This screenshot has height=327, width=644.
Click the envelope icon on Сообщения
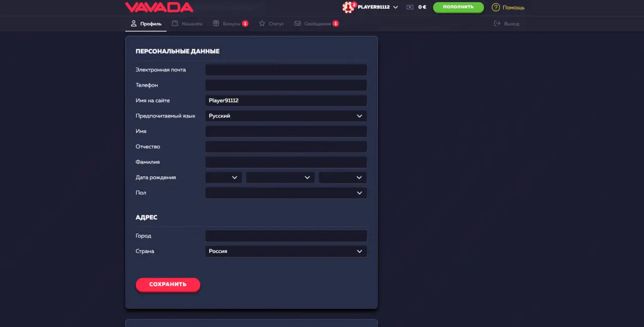coord(299,23)
